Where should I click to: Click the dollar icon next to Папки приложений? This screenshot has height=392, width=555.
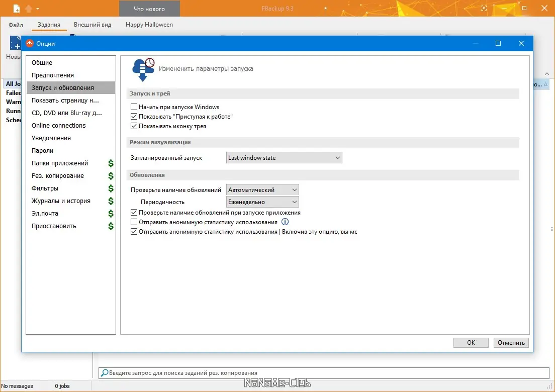tap(111, 163)
